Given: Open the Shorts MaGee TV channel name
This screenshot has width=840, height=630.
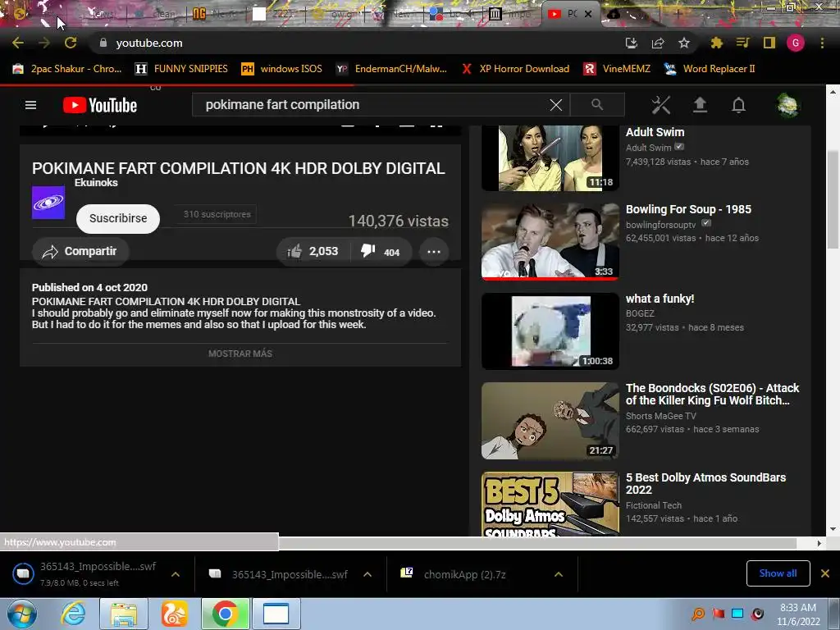Looking at the screenshot, I should [661, 416].
